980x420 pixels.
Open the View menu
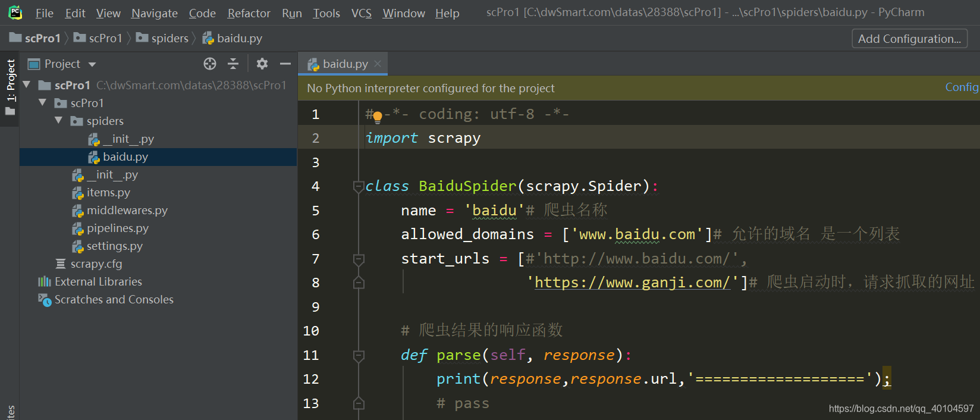click(x=108, y=13)
